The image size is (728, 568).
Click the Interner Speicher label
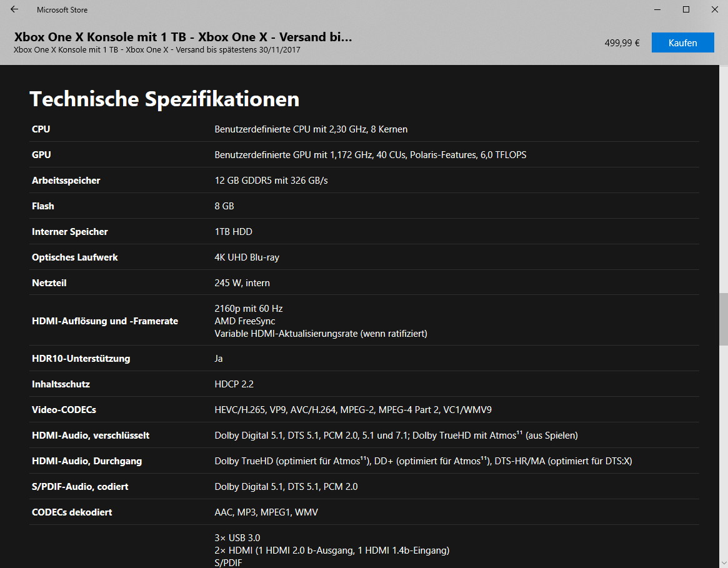pyautogui.click(x=69, y=231)
